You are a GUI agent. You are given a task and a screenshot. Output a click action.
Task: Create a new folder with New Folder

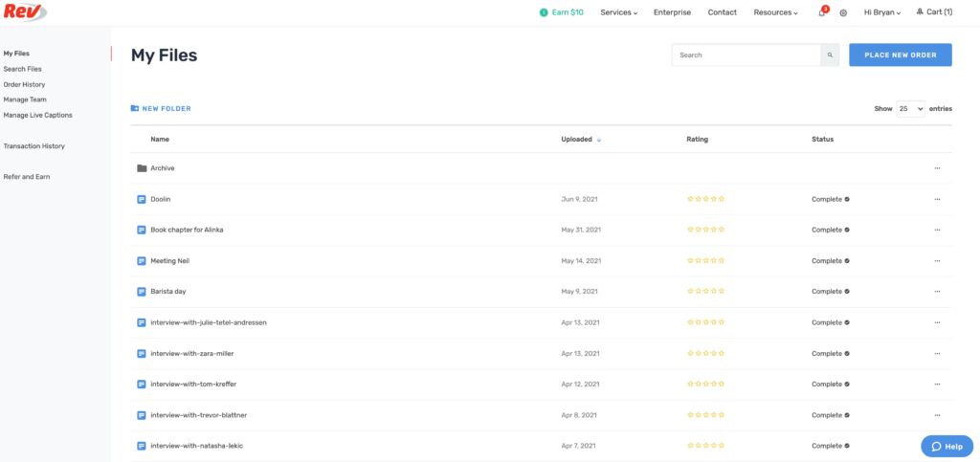[161, 109]
